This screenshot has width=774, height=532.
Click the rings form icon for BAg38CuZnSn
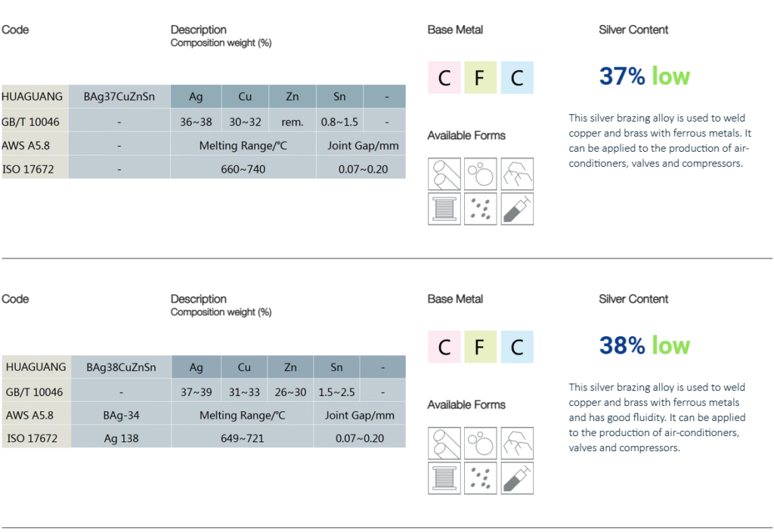tap(481, 443)
